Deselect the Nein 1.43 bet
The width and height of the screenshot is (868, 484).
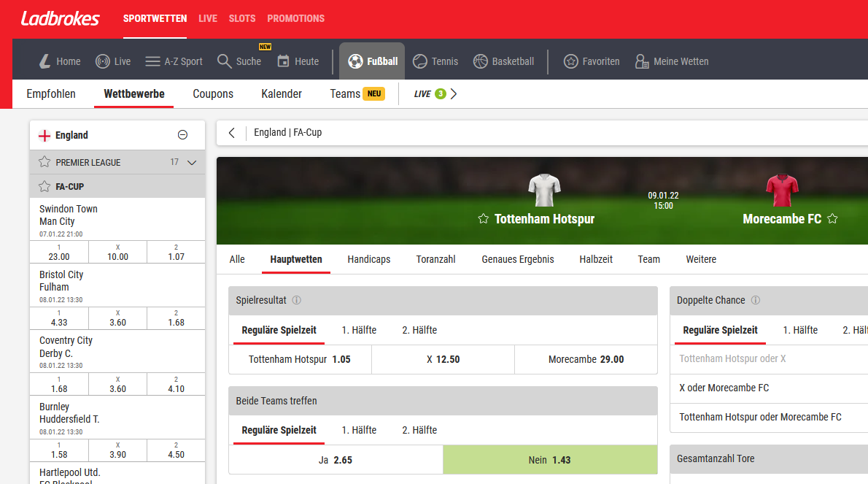(x=550, y=460)
